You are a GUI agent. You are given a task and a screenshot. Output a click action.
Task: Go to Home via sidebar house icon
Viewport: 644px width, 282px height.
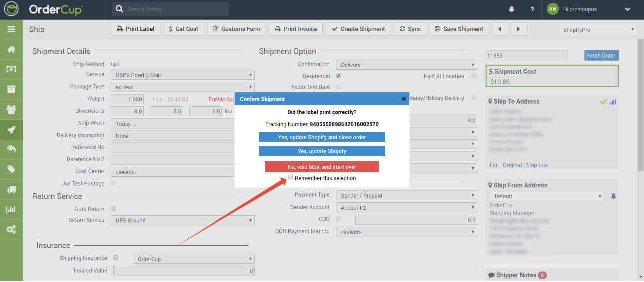coord(11,49)
